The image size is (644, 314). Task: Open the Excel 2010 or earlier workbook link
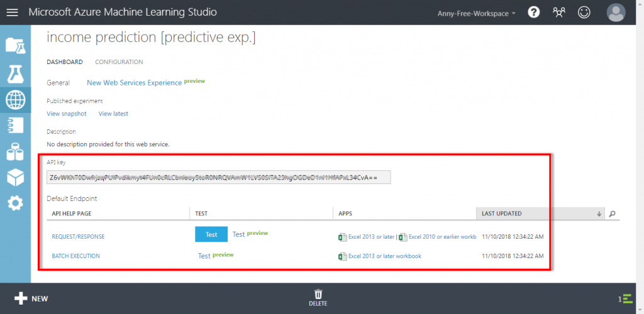coord(442,237)
